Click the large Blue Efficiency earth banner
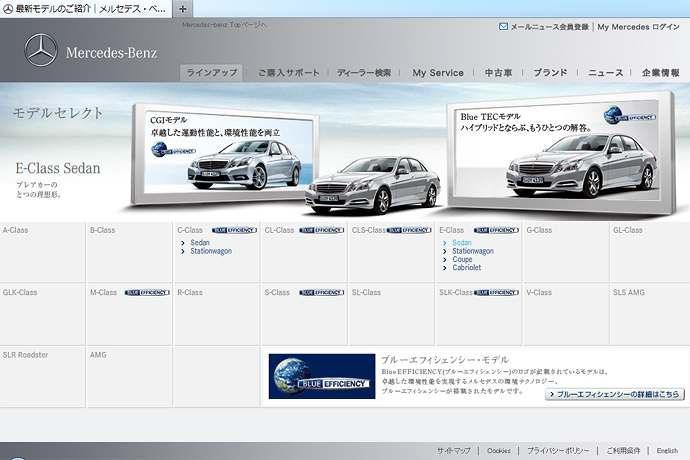Screen dimensions: 690x460 click(x=322, y=376)
